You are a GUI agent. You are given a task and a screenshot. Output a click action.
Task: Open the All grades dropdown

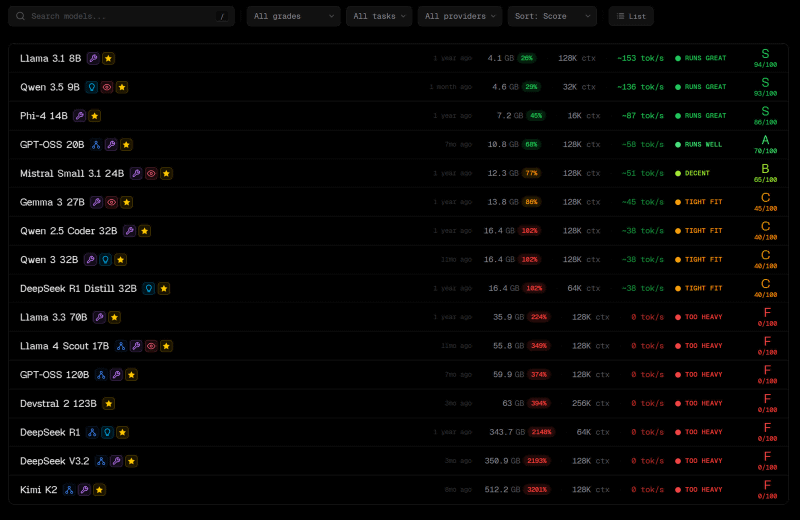point(293,16)
